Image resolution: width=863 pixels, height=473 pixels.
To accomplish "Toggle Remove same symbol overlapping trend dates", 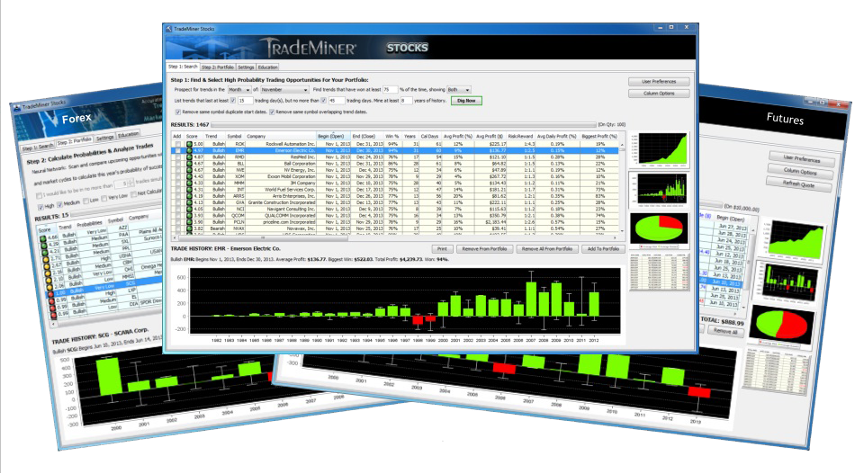I will tap(272, 112).
